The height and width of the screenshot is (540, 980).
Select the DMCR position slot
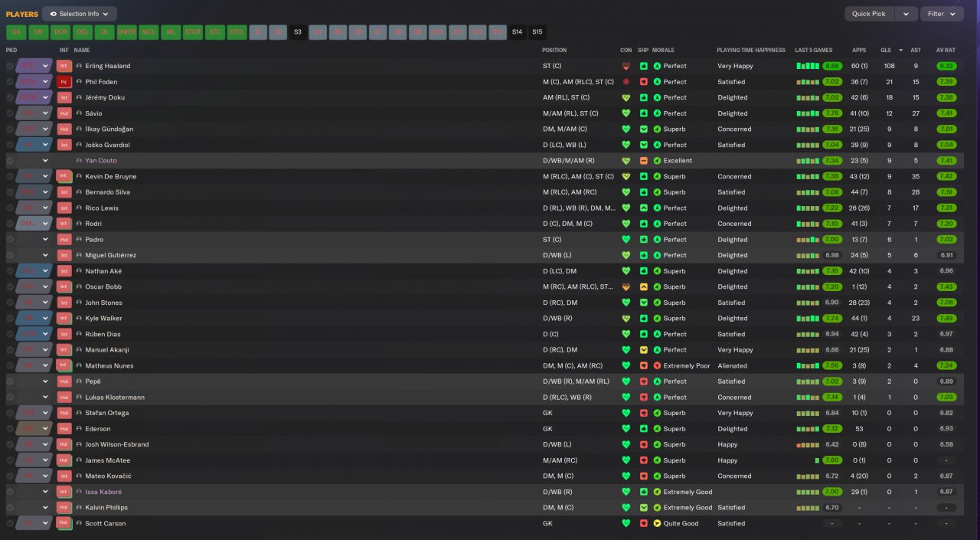click(127, 32)
